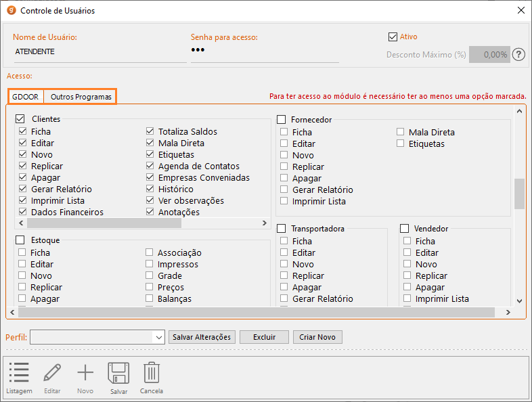Enable the Vendedor module checkbox
Viewport: 532px width, 402px height.
[x=405, y=228]
